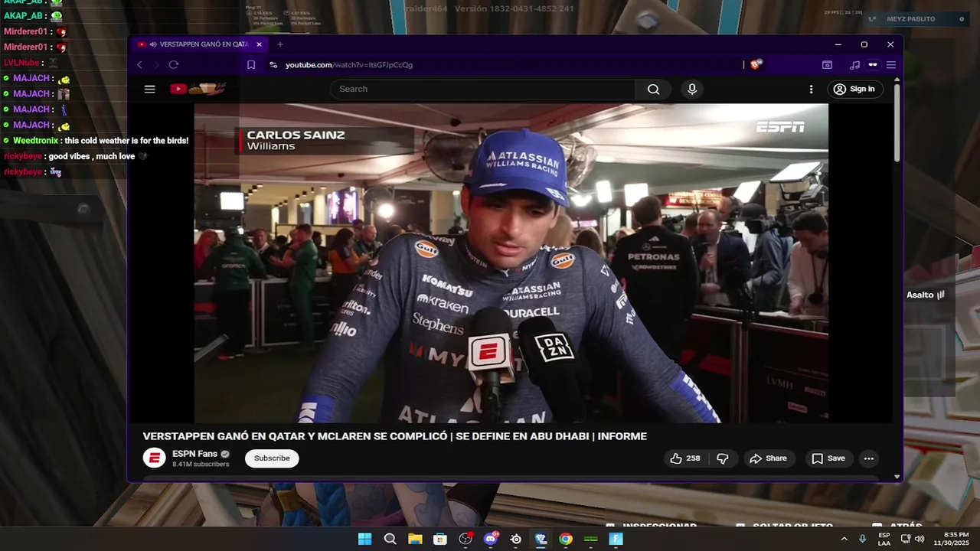
Task: Select the VERSTAPPEN GANÓ EN QATAR tab
Action: point(198,44)
